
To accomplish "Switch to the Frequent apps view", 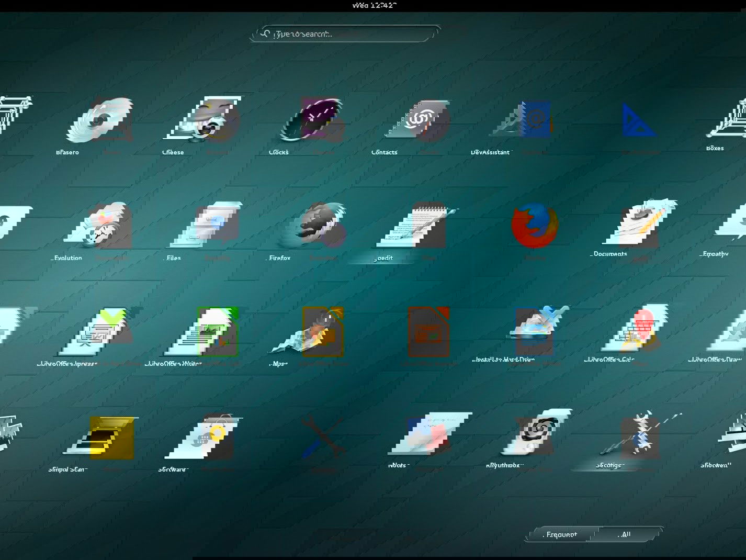I will pos(560,534).
